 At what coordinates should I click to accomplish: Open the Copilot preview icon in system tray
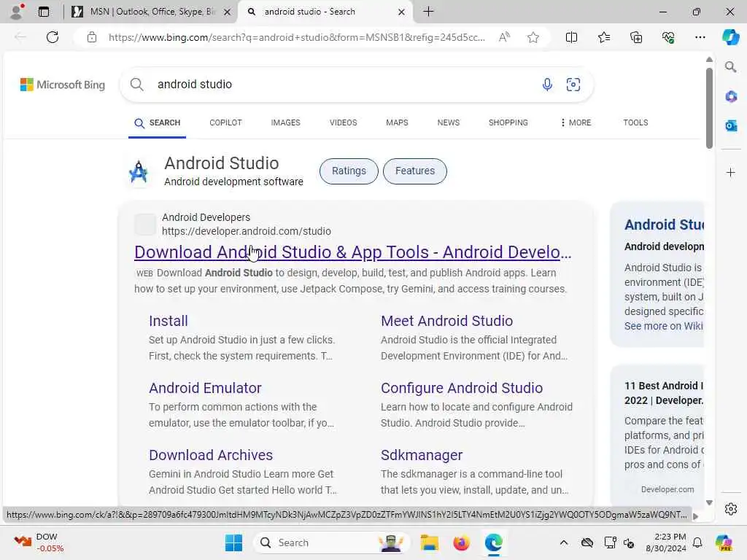(724, 542)
